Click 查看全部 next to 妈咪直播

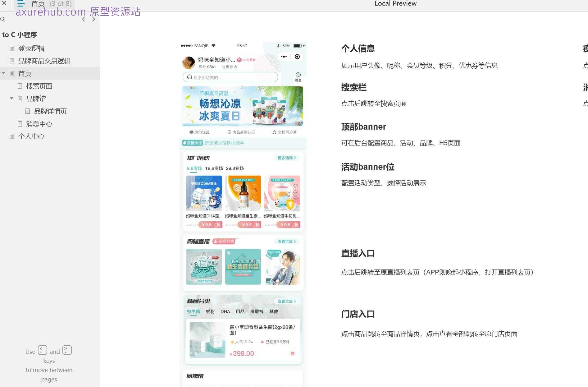[x=286, y=241]
